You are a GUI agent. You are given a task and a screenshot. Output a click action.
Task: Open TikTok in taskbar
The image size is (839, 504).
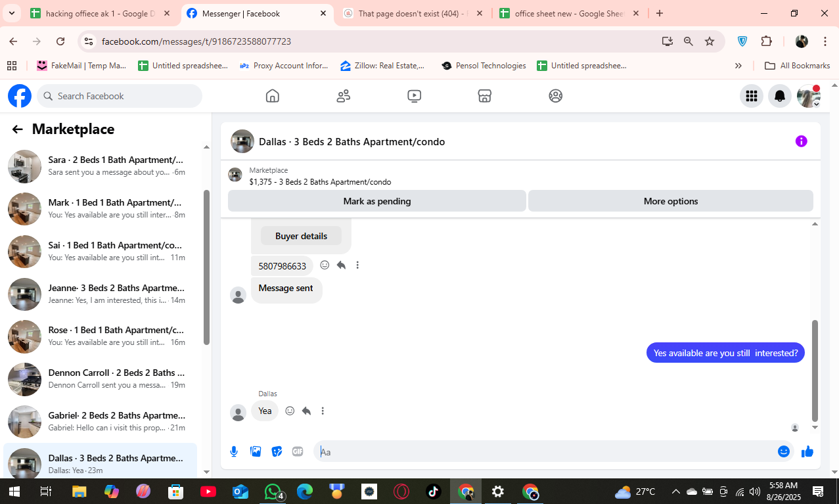coord(433,492)
